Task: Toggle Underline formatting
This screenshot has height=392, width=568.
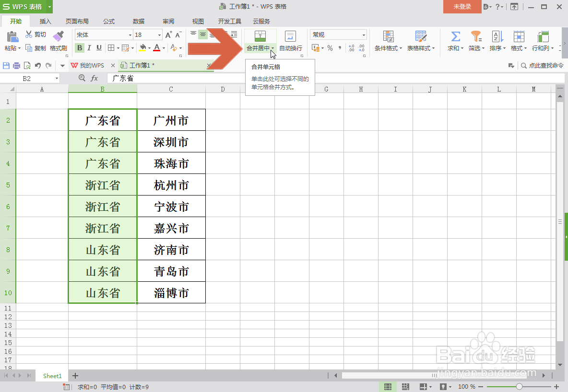Action: (x=99, y=48)
